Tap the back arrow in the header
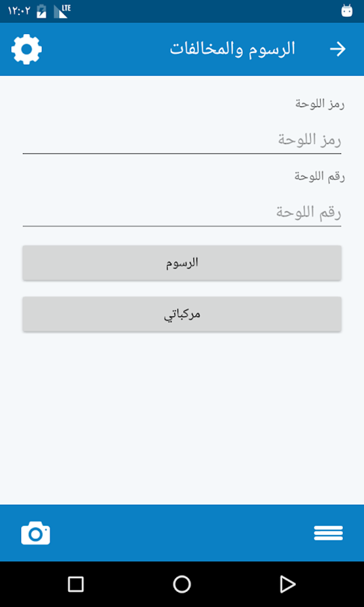364x607 pixels. [x=338, y=49]
